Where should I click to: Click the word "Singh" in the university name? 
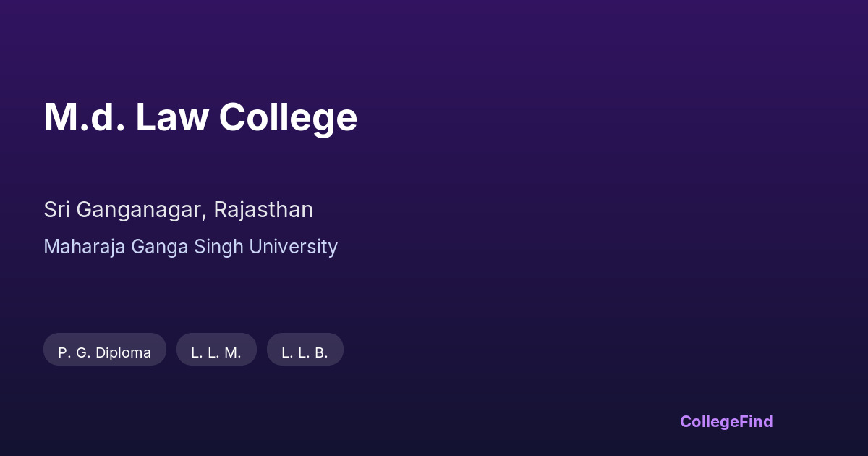pos(219,248)
